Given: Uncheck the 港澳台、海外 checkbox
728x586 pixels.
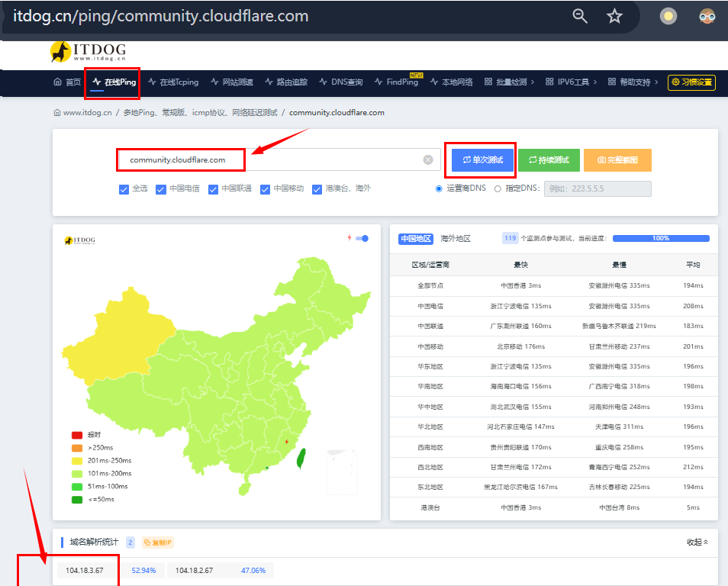Looking at the screenshot, I should [x=317, y=189].
